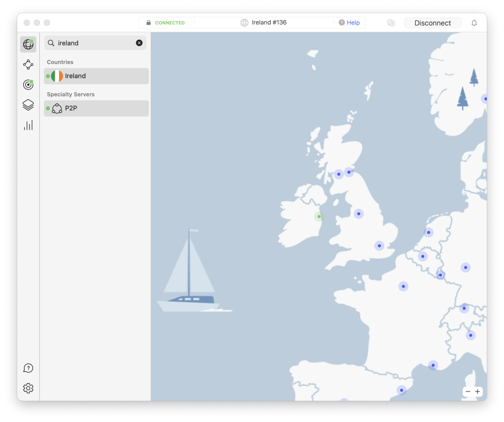Image resolution: width=504 pixels, height=422 pixels.
Task: Zoom out the map with minus button
Action: pos(468,392)
